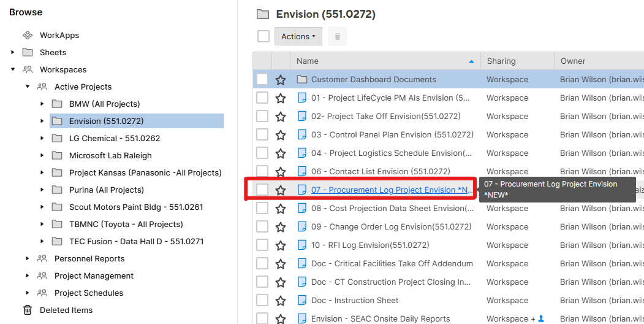Screen dimensions: 644x324
Task: Tick the select-all checkbox beside Actions
Action: (x=263, y=37)
